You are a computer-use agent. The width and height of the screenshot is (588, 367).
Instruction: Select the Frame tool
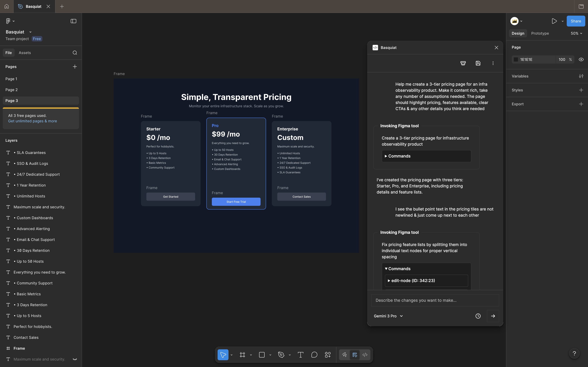click(242, 355)
